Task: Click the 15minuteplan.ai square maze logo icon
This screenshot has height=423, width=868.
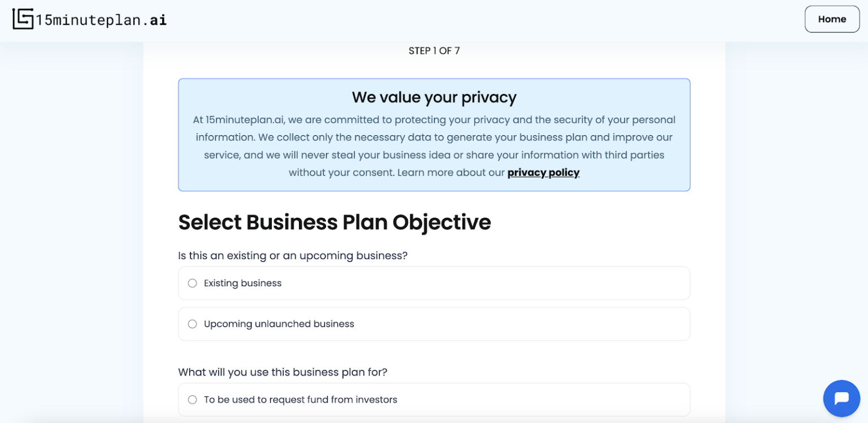Action: (21, 19)
